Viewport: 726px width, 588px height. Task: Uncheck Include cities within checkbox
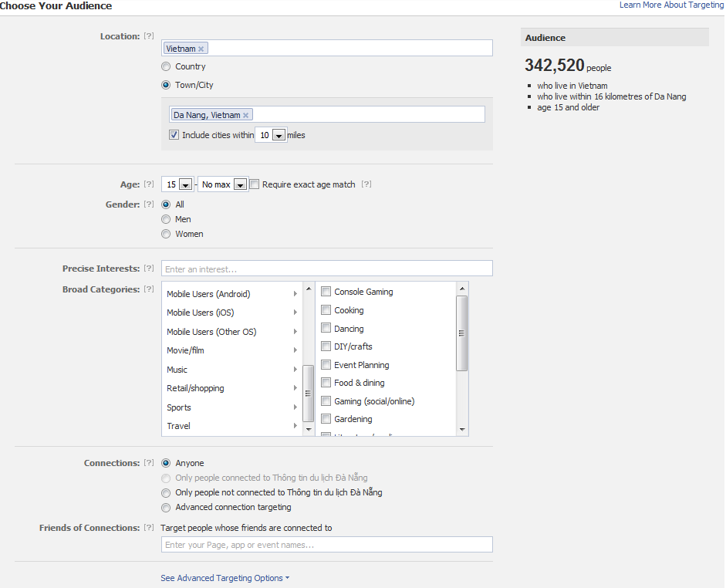(x=174, y=135)
